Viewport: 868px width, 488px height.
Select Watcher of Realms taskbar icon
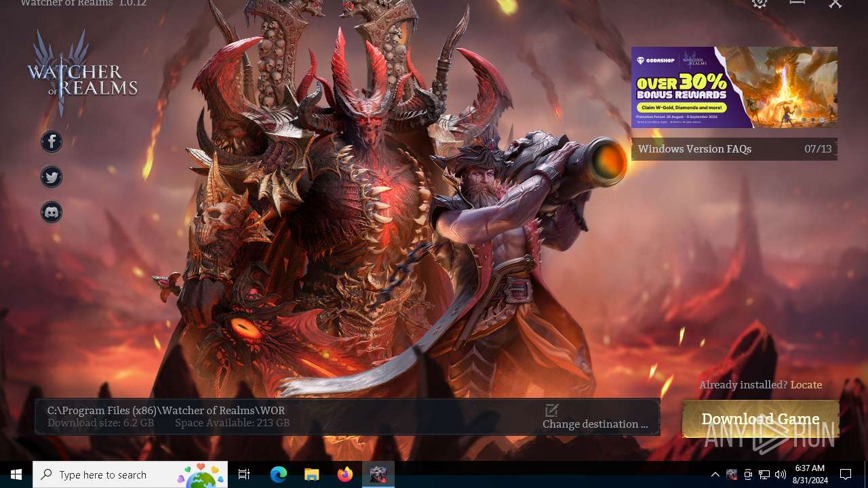pyautogui.click(x=378, y=474)
